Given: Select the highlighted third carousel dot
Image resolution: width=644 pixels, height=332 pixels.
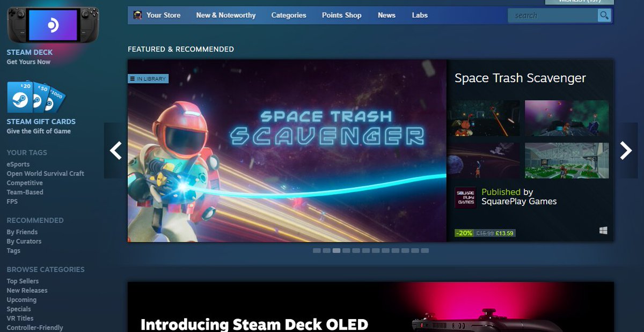Looking at the screenshot, I should point(336,250).
